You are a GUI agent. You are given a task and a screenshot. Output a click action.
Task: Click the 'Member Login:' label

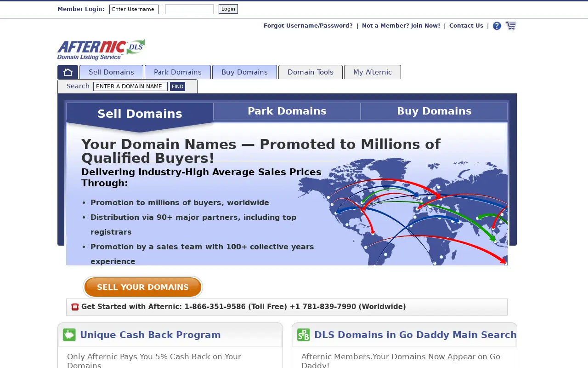81,9
